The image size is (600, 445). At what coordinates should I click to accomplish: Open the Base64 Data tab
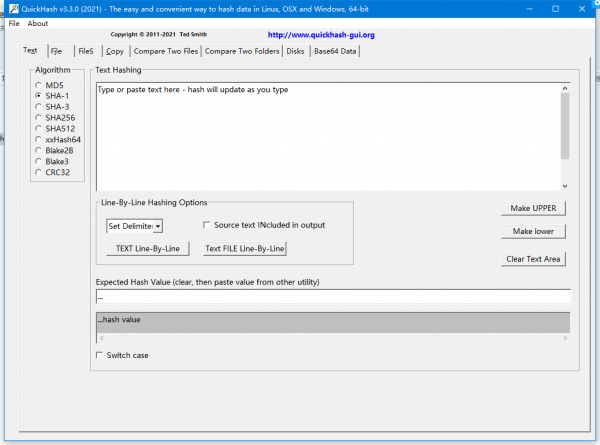click(x=335, y=51)
